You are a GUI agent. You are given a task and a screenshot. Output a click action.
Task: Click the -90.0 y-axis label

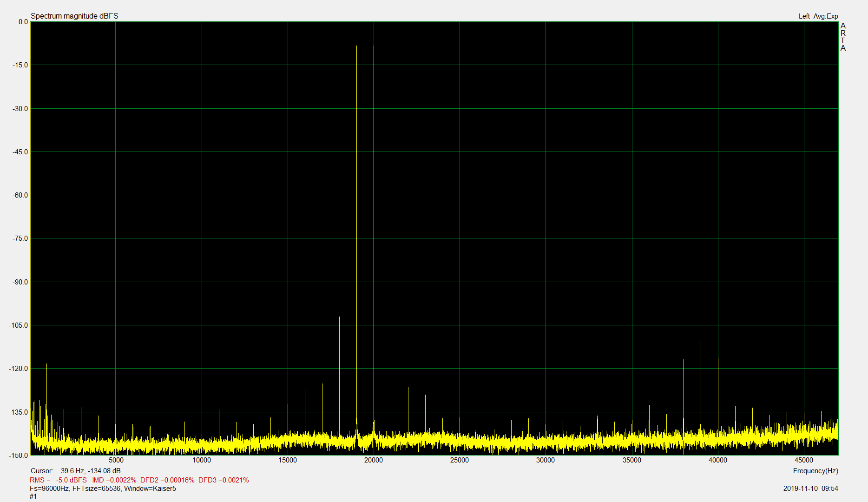tap(20, 282)
